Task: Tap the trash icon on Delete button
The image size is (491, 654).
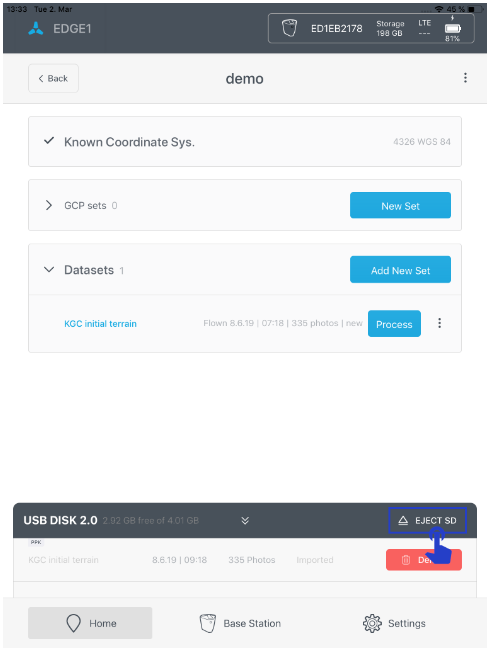Action: [405, 560]
